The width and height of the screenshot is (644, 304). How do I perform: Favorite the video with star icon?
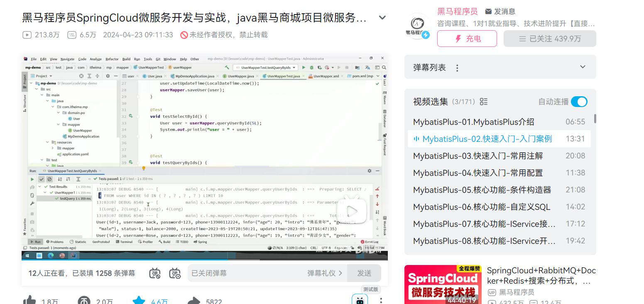pos(139,300)
